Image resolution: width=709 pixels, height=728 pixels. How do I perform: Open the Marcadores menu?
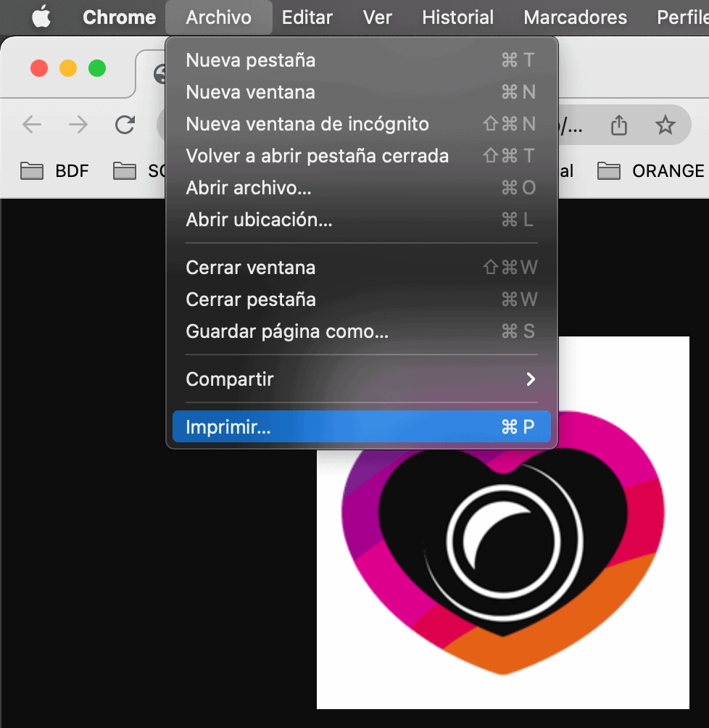click(x=576, y=17)
